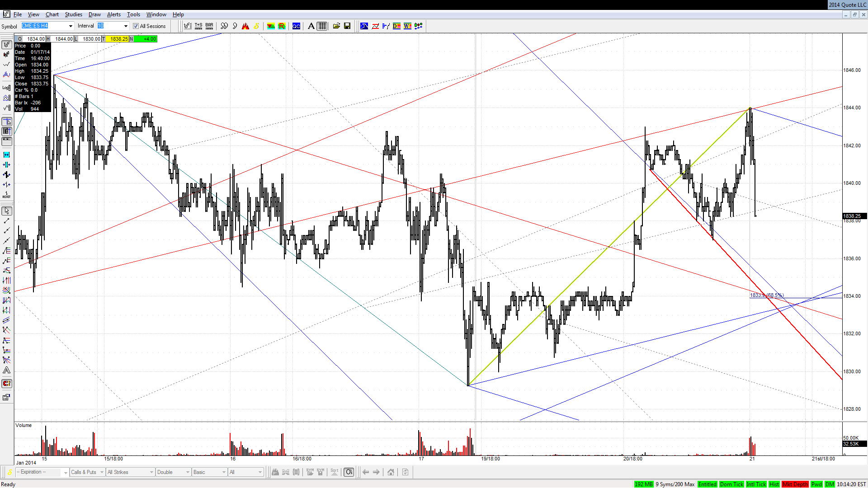Open the Time & Sales (T+S) window
Viewport: 868px width, 488px height.
[198, 26]
